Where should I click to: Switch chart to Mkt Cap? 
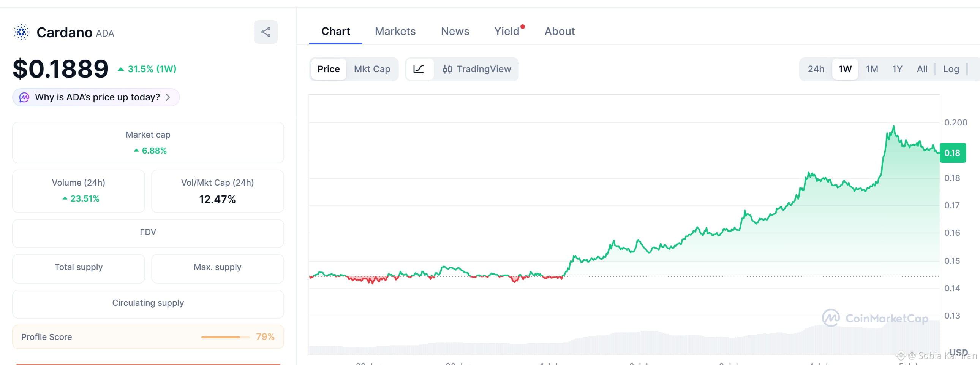(372, 69)
